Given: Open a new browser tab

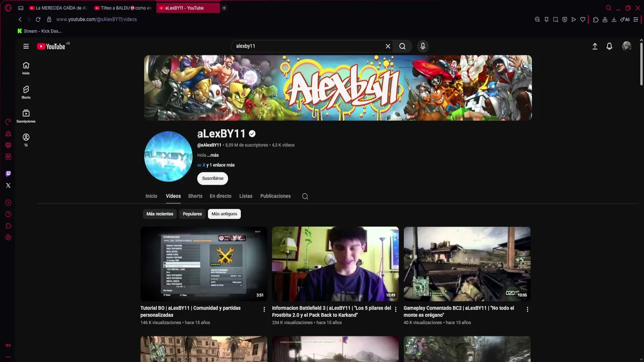Looking at the screenshot, I should click(224, 8).
